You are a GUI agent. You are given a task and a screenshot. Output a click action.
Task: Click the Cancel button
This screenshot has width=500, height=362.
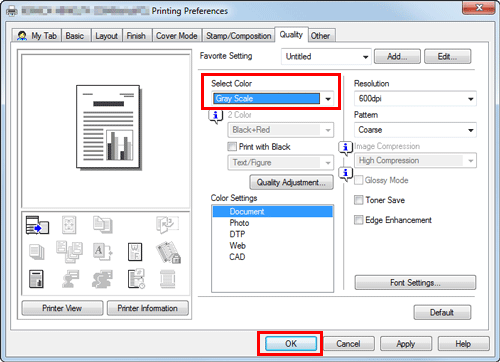(x=349, y=344)
